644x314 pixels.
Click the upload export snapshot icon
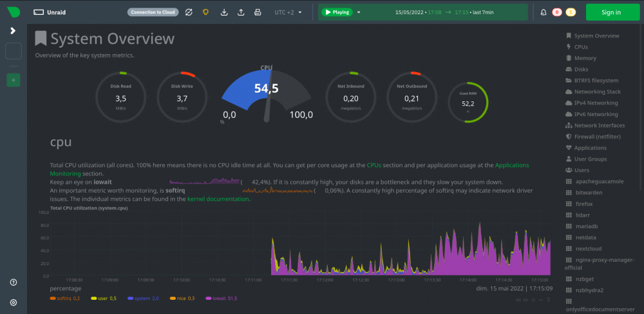(241, 12)
